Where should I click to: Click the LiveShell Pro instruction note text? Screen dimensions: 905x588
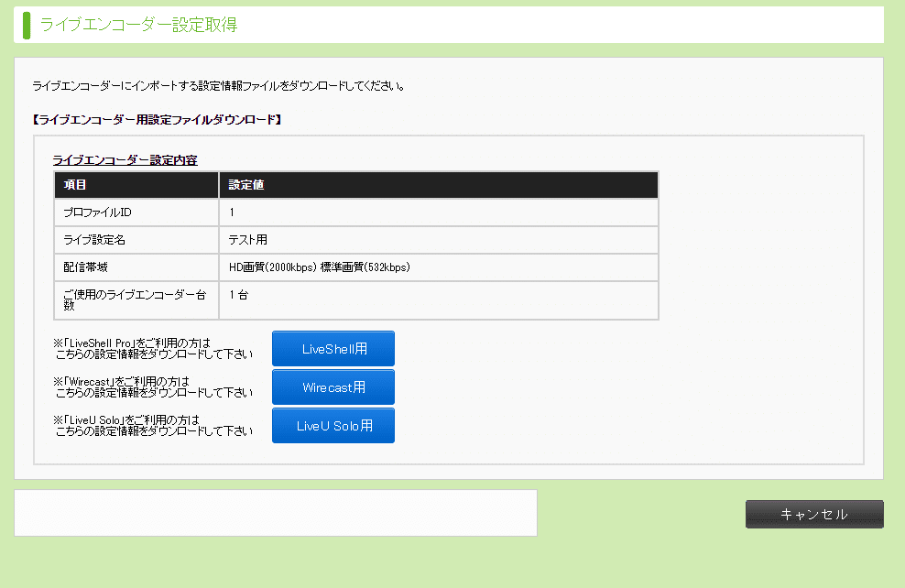[x=154, y=348]
